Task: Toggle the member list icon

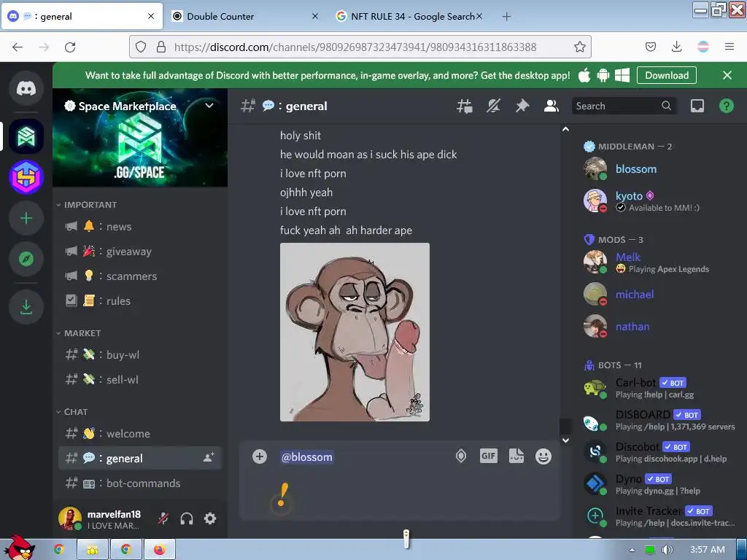Action: (x=551, y=106)
